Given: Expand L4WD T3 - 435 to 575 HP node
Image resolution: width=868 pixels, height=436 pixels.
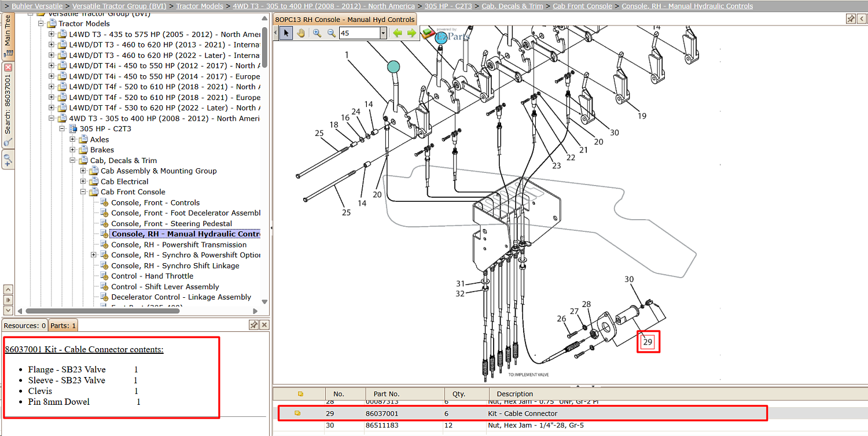Looking at the screenshot, I should point(52,34).
